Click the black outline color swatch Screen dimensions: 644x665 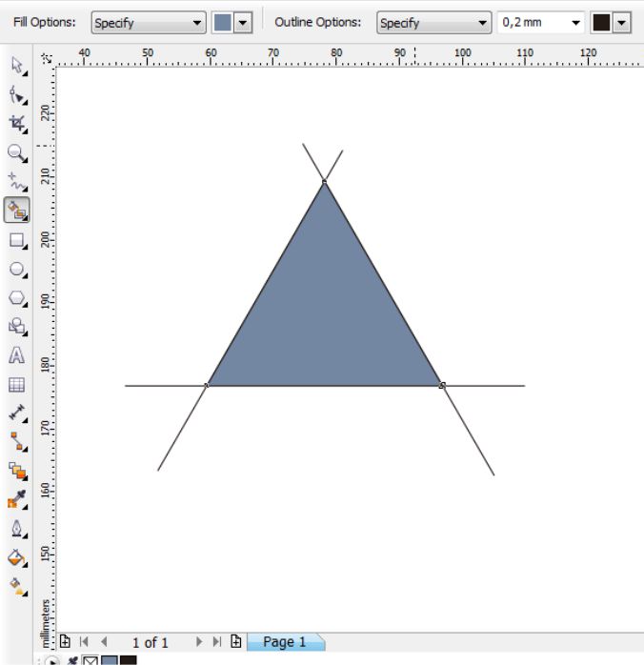click(x=601, y=23)
